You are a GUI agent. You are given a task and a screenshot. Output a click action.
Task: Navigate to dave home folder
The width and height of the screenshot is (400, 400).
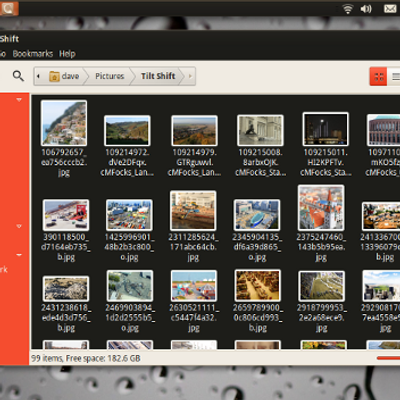pyautogui.click(x=64, y=76)
